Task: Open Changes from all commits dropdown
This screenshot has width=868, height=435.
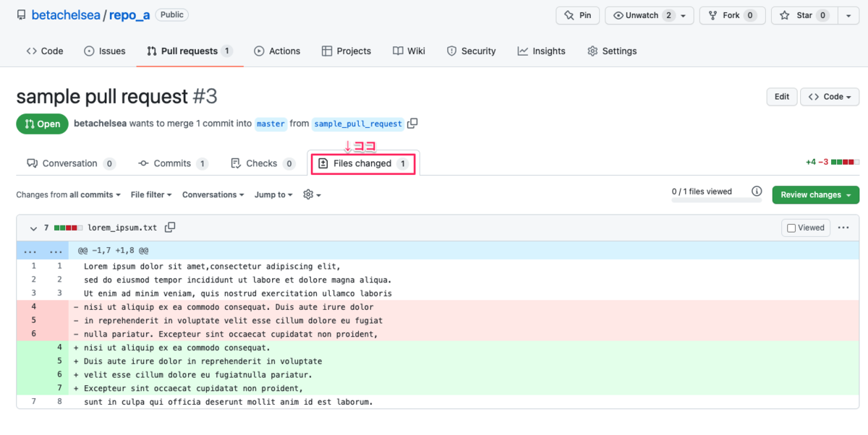Action: (67, 195)
